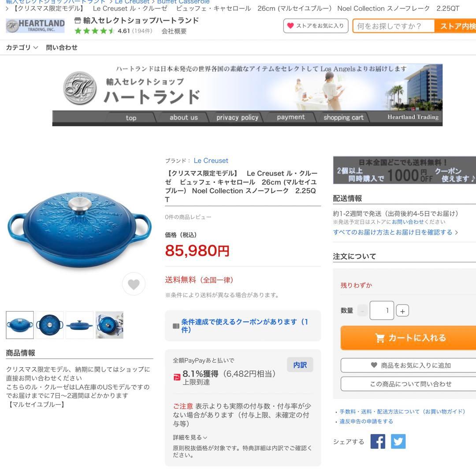Favorite store with ストアをお気に入り toggle
Screen dimensions: 476x476
316,26
